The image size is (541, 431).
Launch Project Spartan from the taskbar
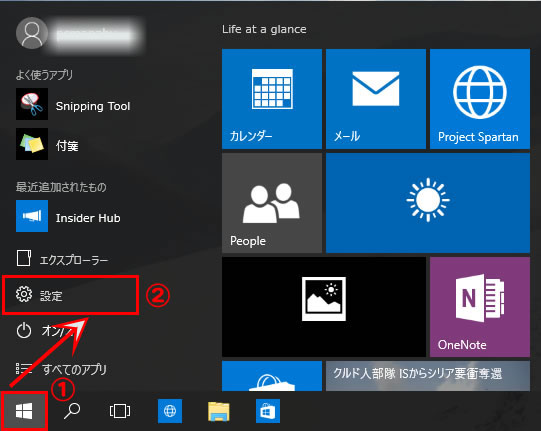coord(170,411)
